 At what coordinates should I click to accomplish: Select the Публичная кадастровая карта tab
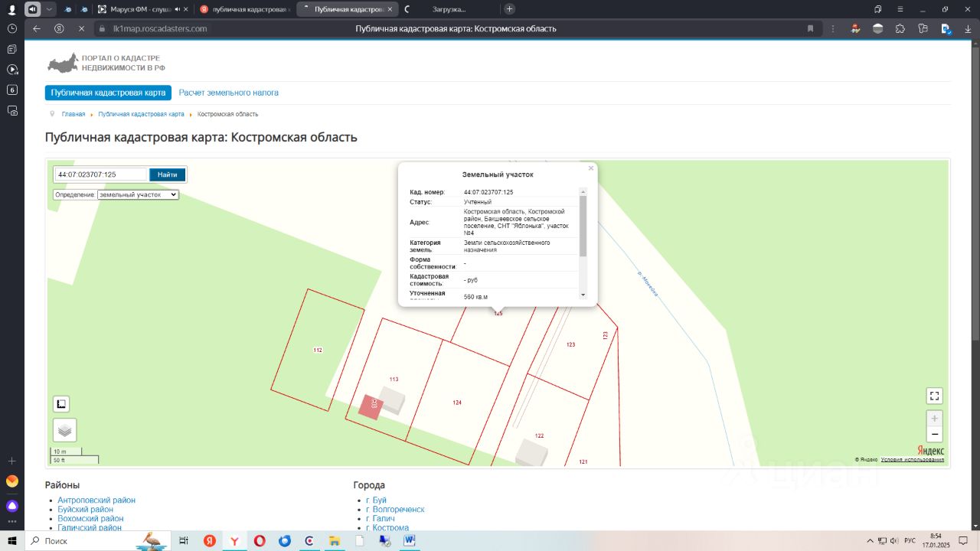[x=108, y=93]
